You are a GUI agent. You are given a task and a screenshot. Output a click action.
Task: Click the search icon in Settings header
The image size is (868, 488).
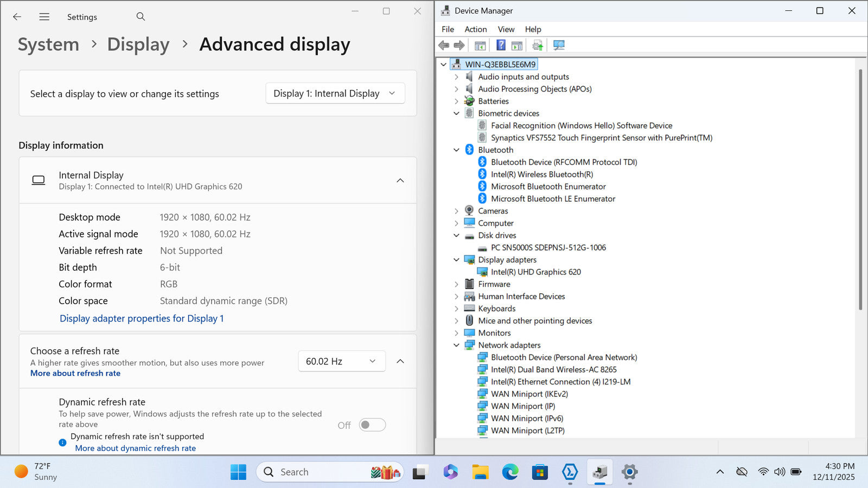click(141, 17)
